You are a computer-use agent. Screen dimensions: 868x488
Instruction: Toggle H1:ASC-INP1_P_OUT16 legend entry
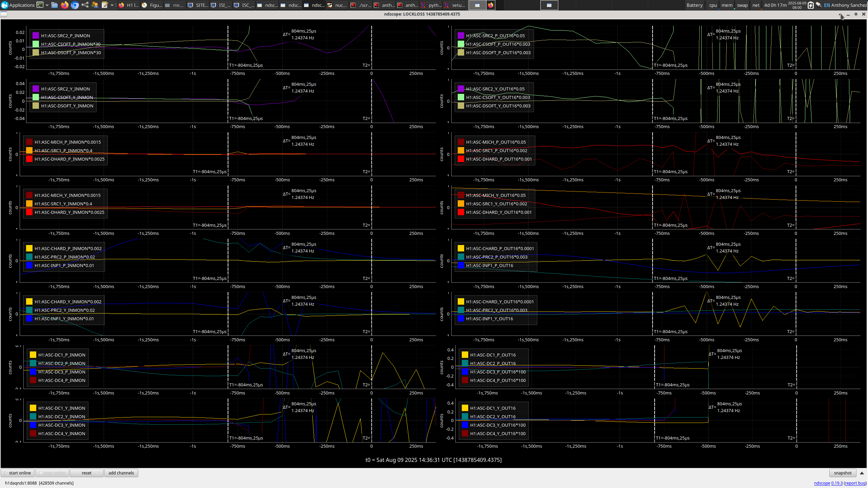point(489,265)
